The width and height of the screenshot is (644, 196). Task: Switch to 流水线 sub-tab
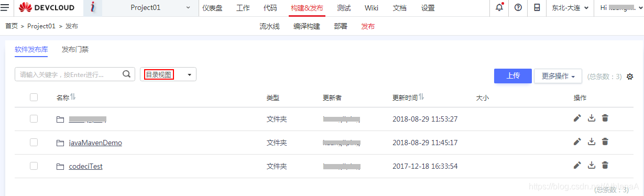click(x=270, y=26)
